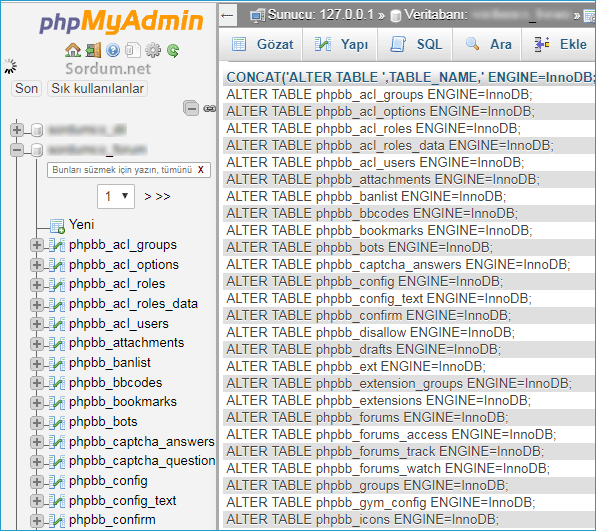Select row ALTER TABLE phpbb_gym_config ENGINE=InnoDB
The width and height of the screenshot is (596, 531).
[x=409, y=502]
